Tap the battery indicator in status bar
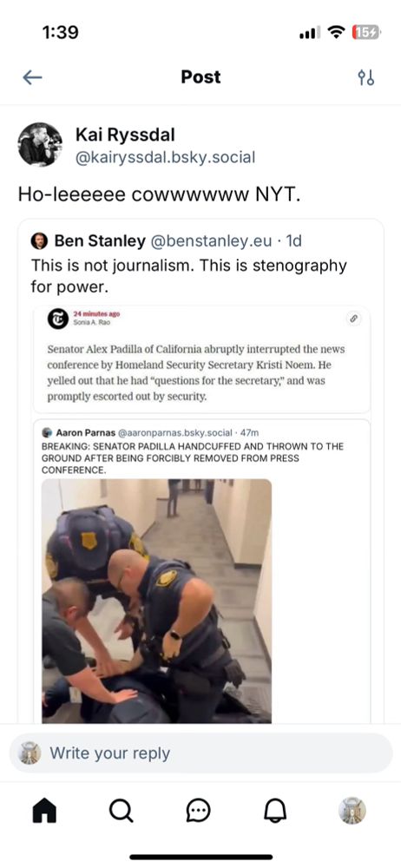Image resolution: width=401 pixels, height=868 pixels. (x=366, y=33)
